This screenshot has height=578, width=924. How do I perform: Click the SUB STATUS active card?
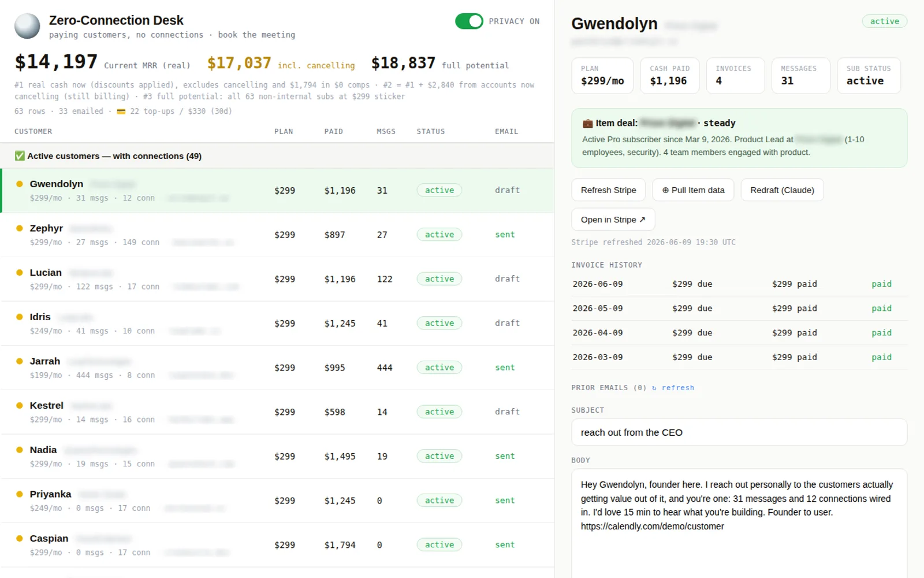coord(869,76)
